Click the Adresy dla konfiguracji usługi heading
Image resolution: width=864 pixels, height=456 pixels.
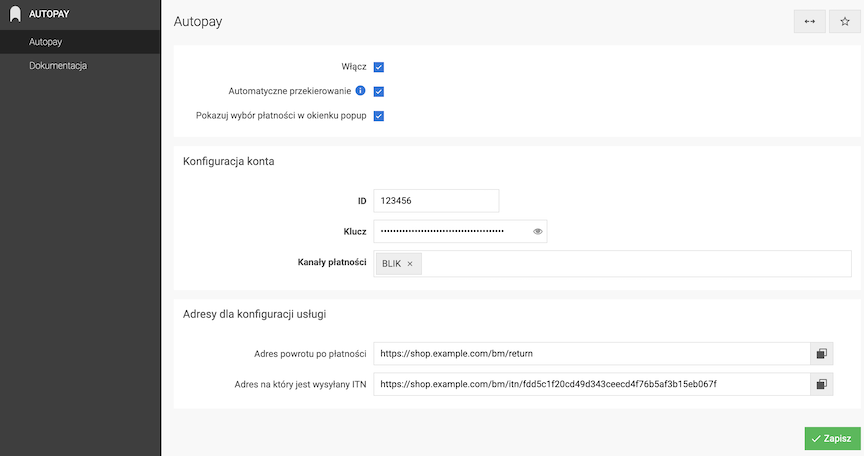tap(255, 314)
